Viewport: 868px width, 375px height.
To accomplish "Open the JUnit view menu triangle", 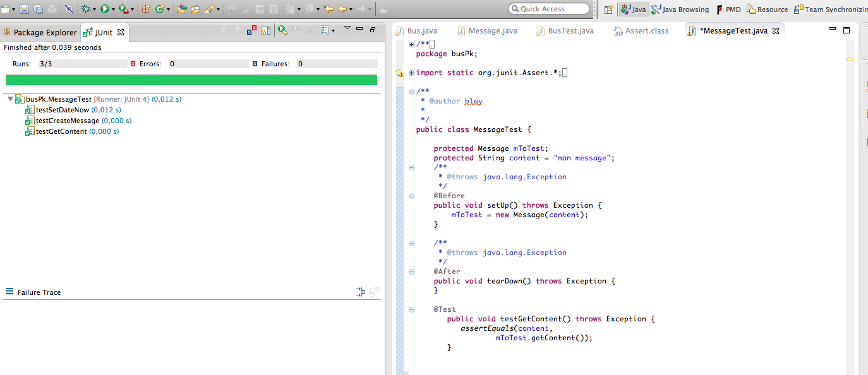I will 347,28.
